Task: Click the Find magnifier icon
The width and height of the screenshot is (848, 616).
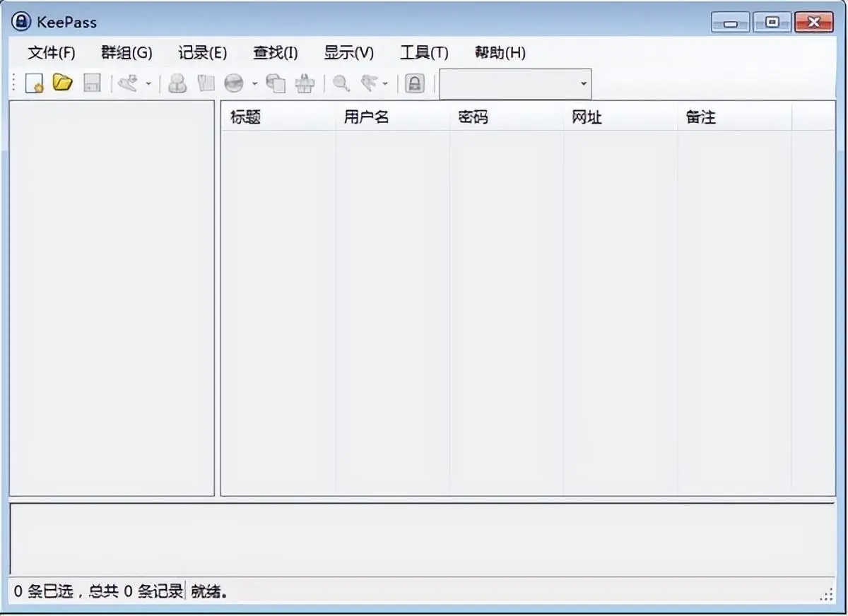Action: coord(341,83)
